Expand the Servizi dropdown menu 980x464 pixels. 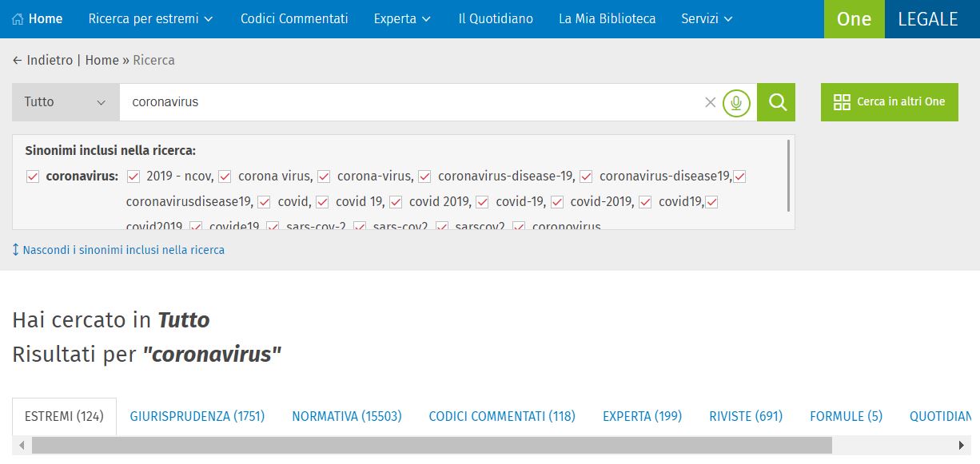click(707, 18)
